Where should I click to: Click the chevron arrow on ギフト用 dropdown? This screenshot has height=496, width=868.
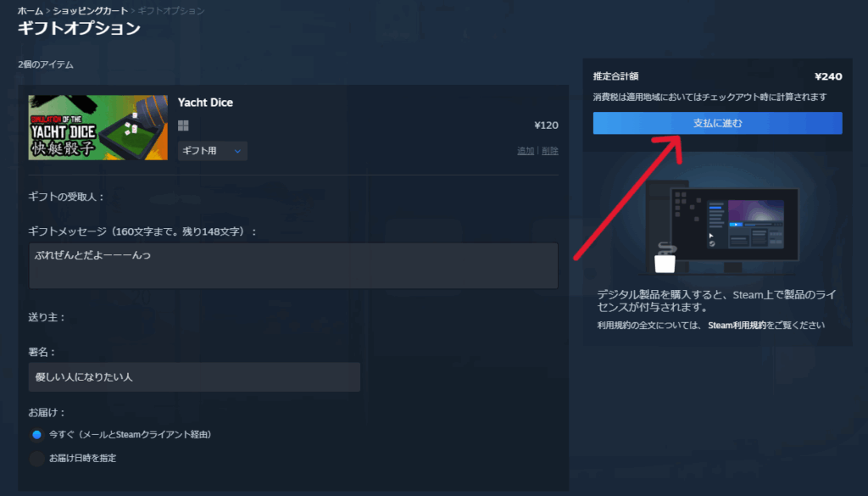click(237, 151)
